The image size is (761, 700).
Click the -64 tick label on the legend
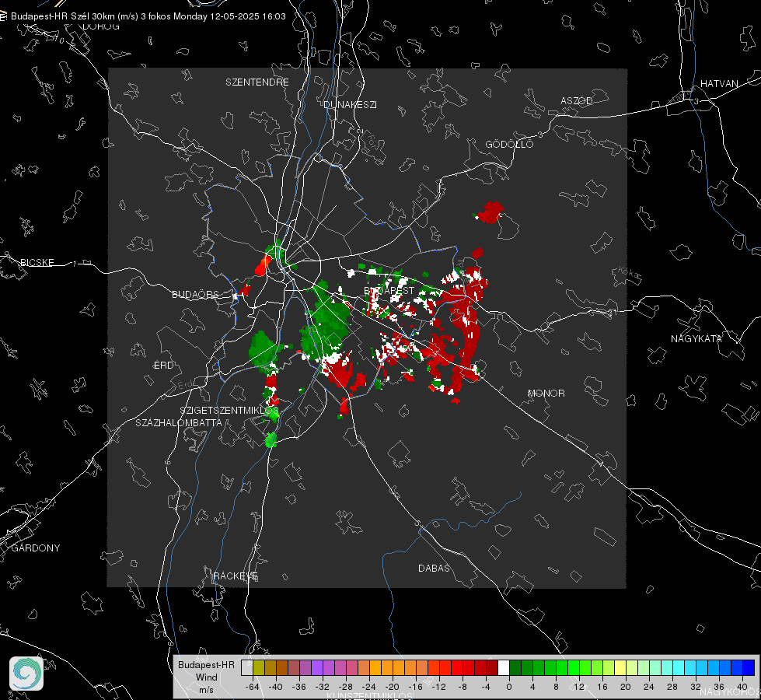point(253,687)
